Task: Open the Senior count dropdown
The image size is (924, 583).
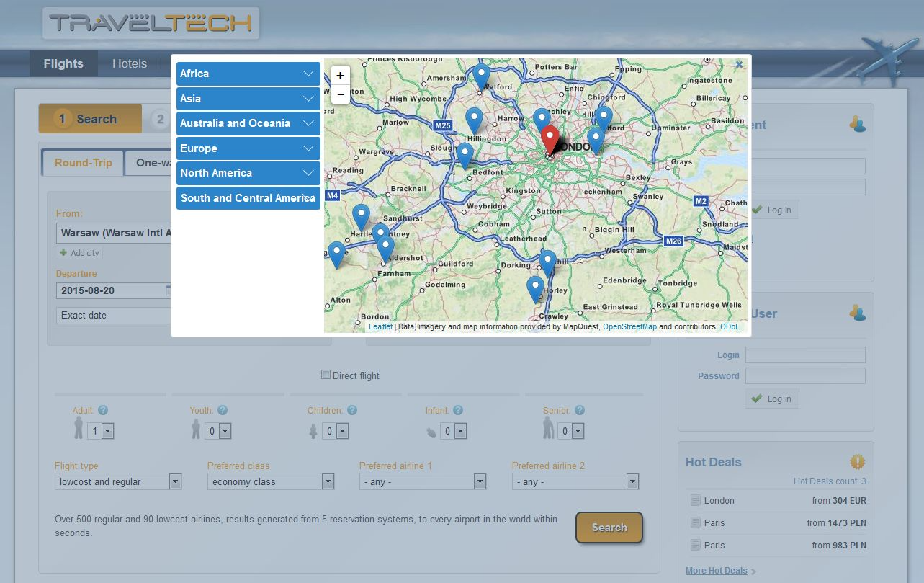Action: [570, 431]
